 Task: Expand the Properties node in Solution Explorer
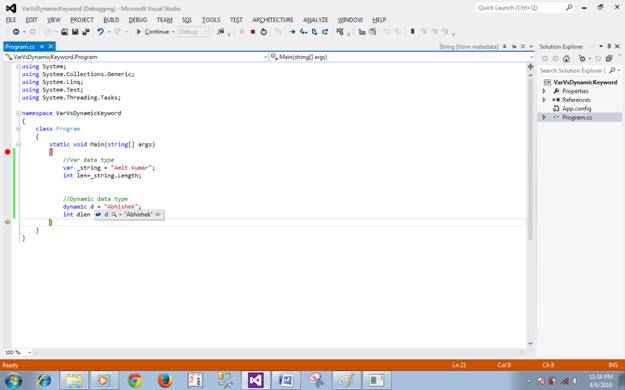coord(544,91)
